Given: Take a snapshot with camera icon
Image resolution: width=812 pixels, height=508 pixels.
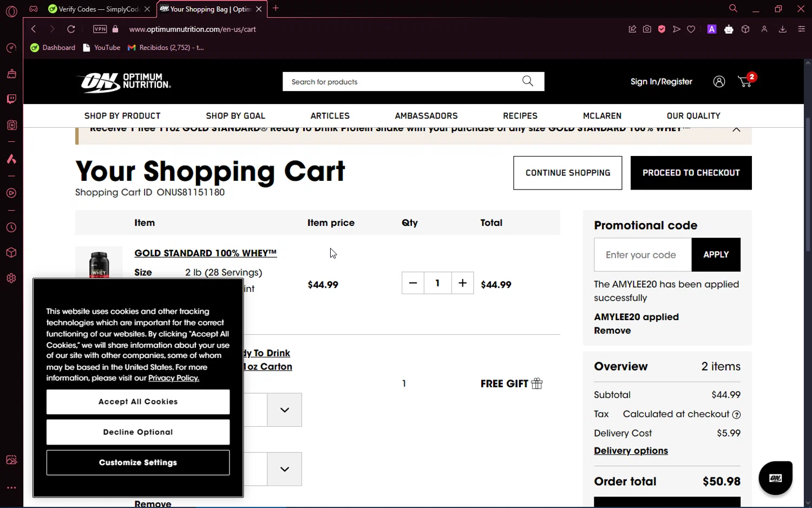Looking at the screenshot, I should click(x=647, y=29).
